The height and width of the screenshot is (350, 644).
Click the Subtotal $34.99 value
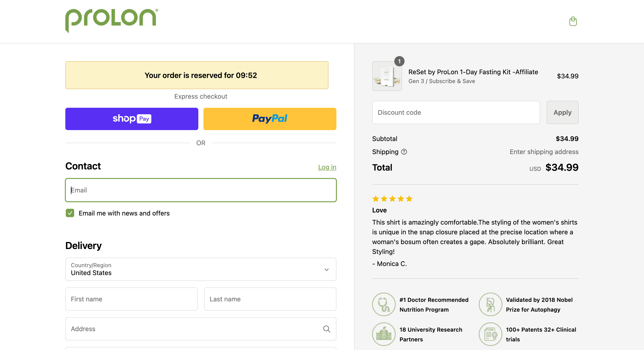tap(567, 139)
